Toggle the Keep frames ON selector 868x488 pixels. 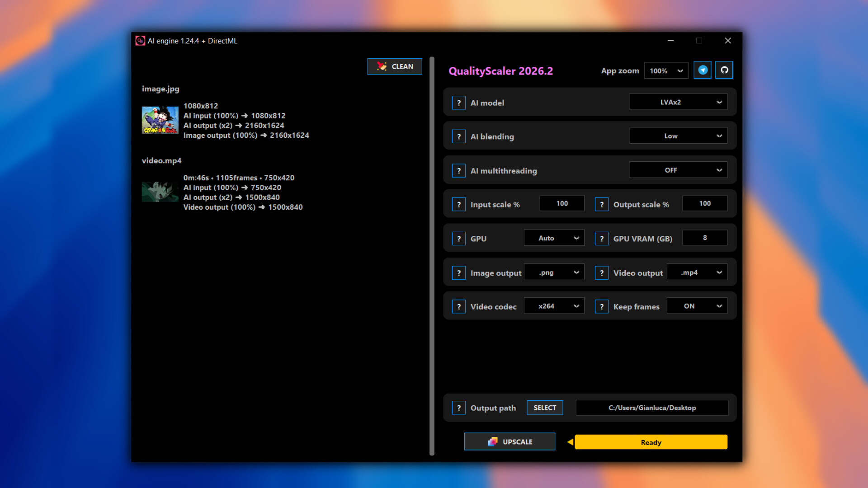click(x=697, y=306)
